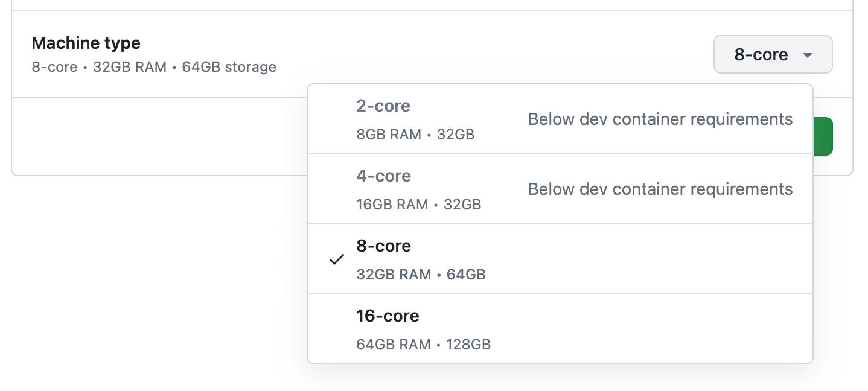Open the 8-core machine type dropdown

(773, 54)
